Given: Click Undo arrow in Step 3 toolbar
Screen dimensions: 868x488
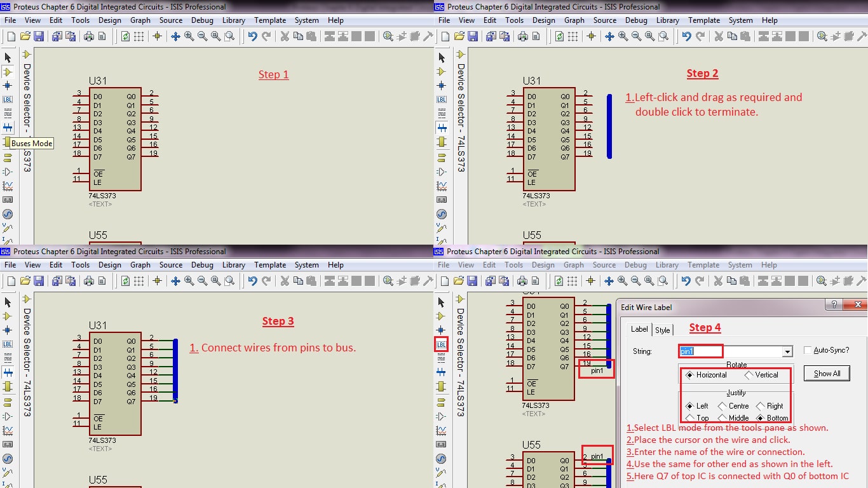Looking at the screenshot, I should [x=253, y=281].
